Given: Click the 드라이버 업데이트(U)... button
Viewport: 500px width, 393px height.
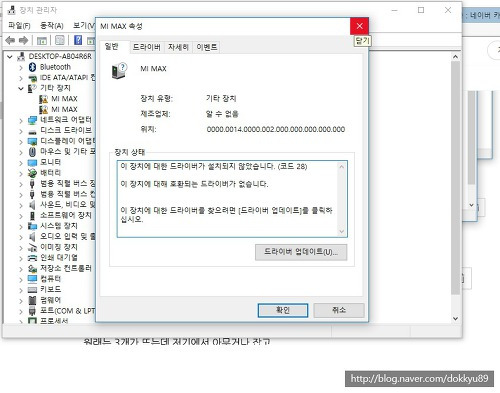Looking at the screenshot, I should pos(301,252).
